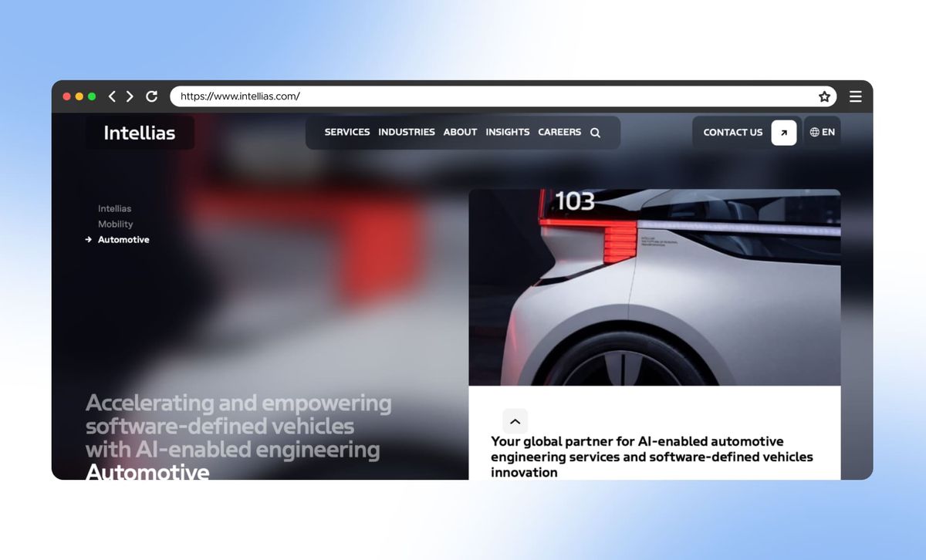
Task: Click the white arrow icon beside Contact Us
Action: click(x=784, y=133)
